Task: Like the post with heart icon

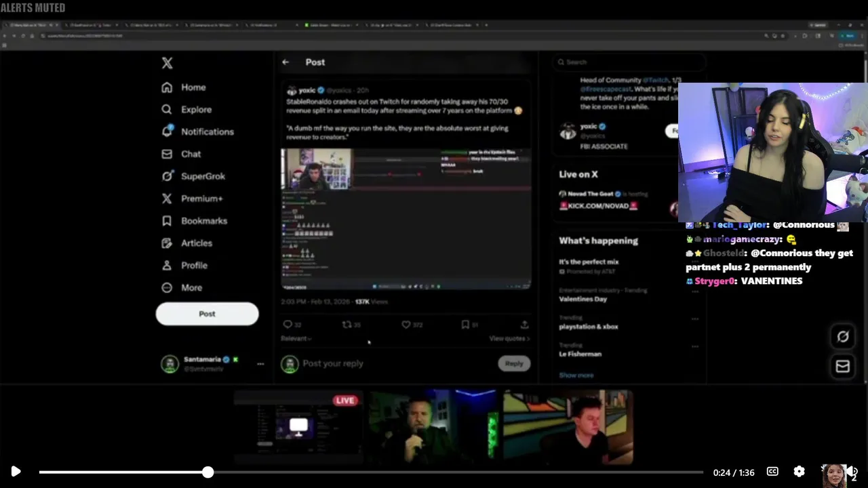Action: coord(406,325)
